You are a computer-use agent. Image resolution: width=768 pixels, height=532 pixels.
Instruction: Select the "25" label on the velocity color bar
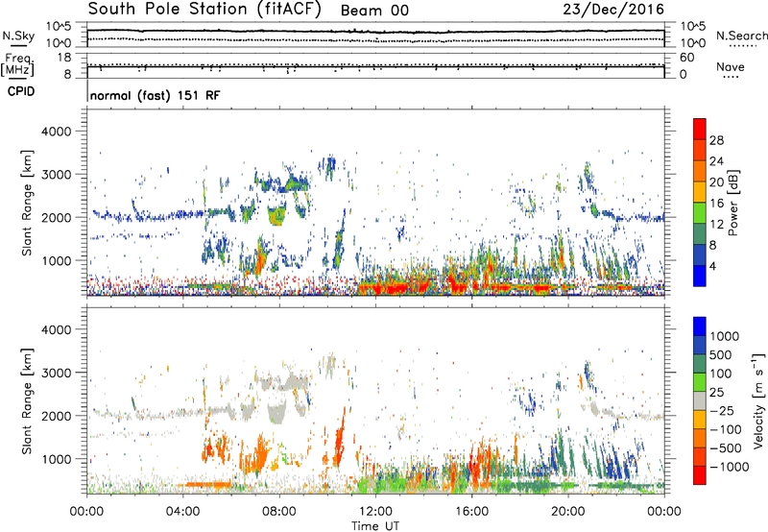tap(716, 393)
